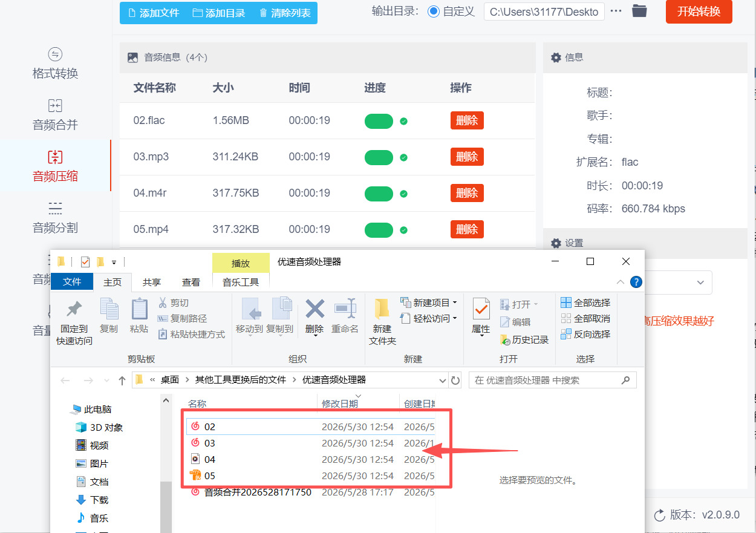The image size is (756, 533).
Task: Select 此电脑 in the navigation pane
Action: [x=91, y=410]
